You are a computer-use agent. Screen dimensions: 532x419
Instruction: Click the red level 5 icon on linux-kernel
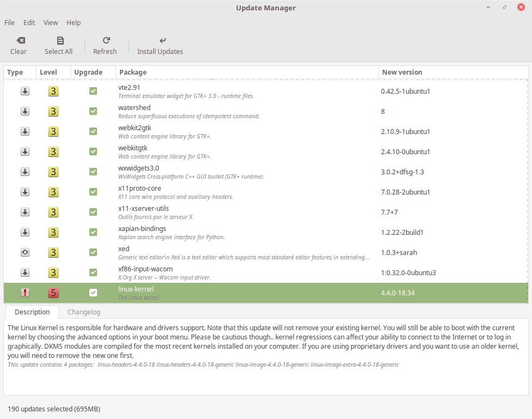pyautogui.click(x=53, y=293)
